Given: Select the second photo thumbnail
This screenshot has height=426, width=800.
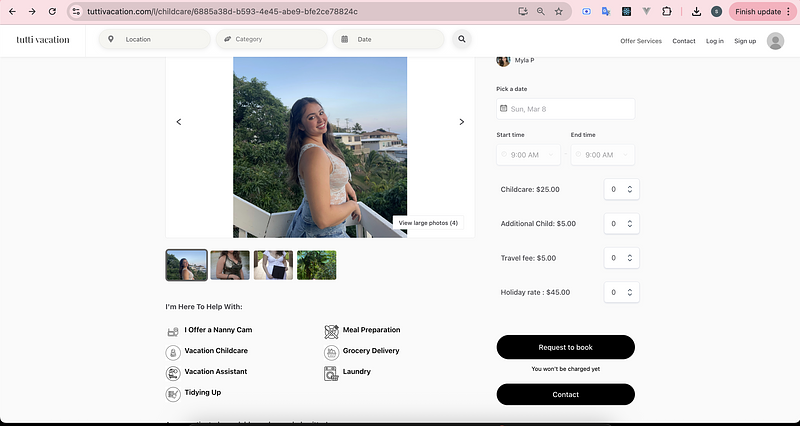Looking at the screenshot, I should click(230, 265).
